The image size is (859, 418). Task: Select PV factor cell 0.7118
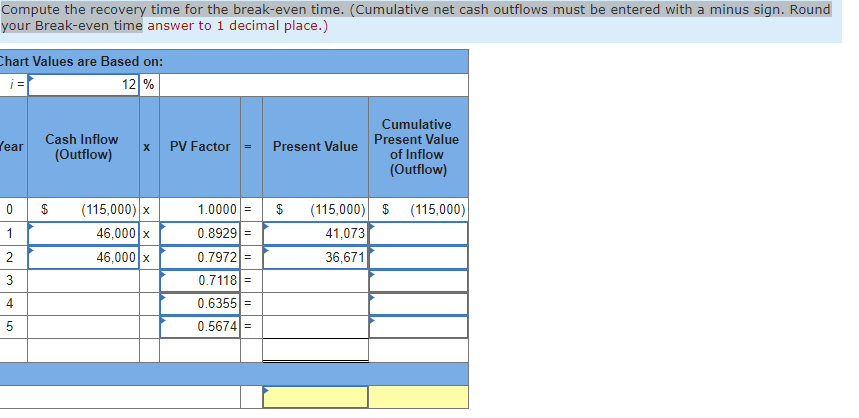[x=200, y=280]
